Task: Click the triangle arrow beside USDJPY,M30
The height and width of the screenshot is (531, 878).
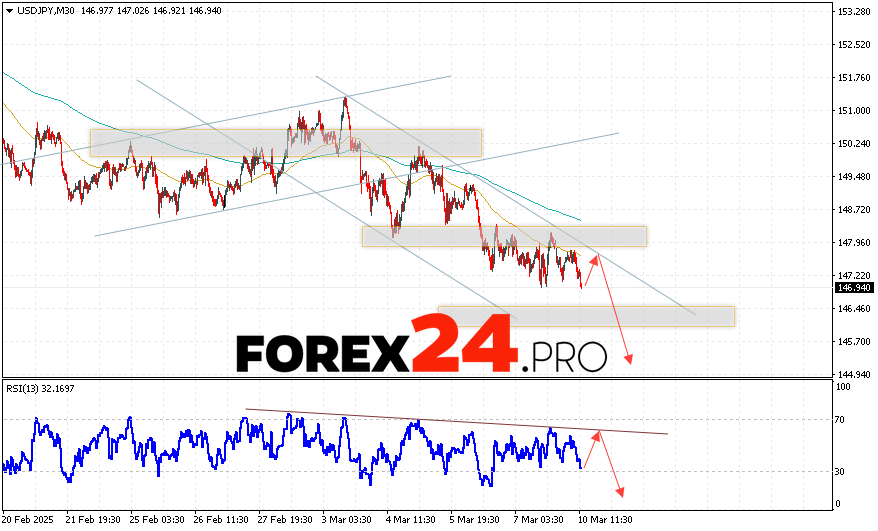Action: (9, 11)
